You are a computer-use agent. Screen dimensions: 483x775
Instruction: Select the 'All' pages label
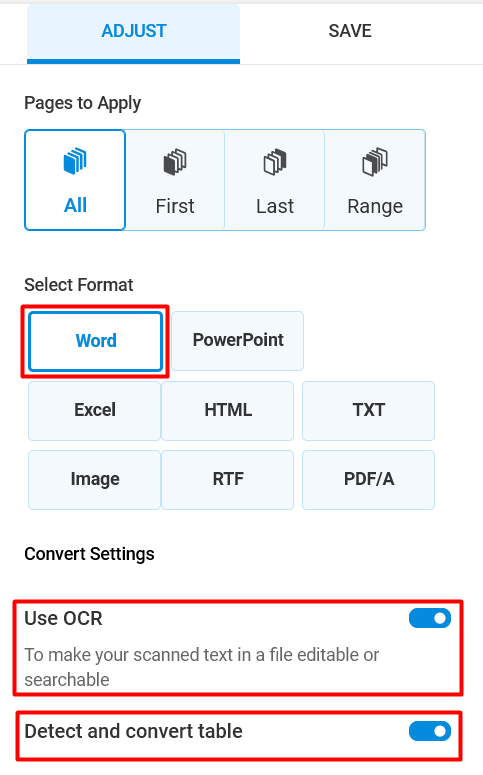point(75,205)
